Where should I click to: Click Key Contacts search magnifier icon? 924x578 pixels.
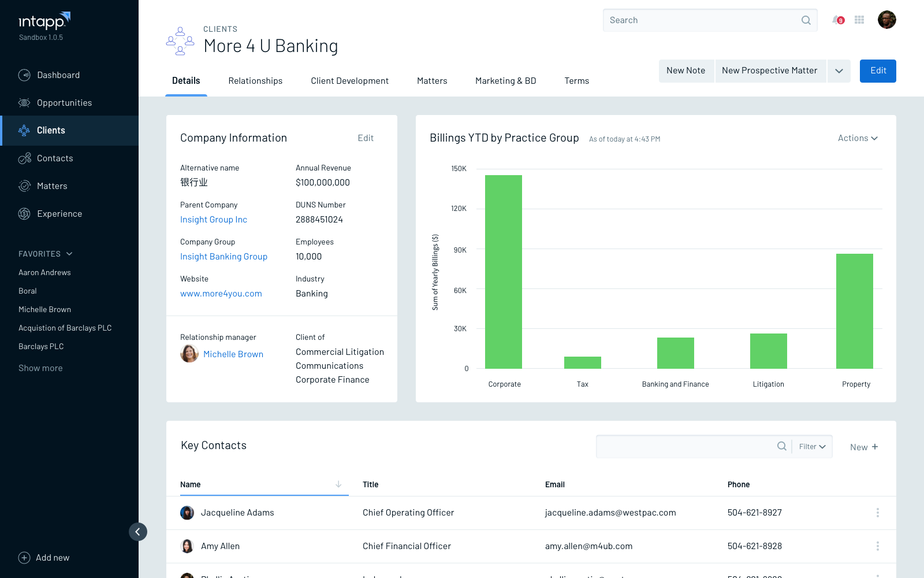782,446
